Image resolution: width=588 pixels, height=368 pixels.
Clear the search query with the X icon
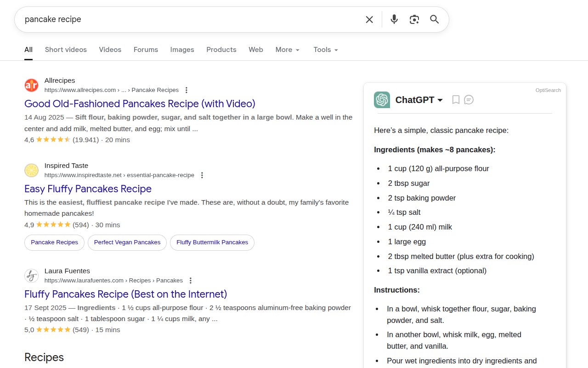coord(369,19)
